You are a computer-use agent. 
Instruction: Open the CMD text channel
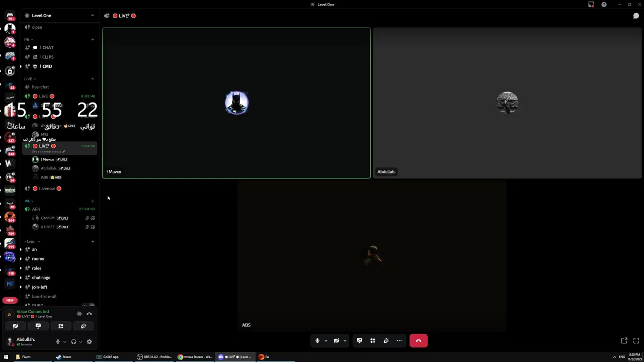click(59, 66)
